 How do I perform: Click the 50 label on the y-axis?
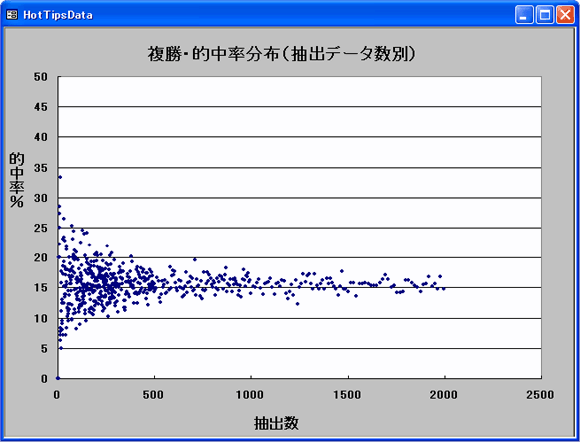pyautogui.click(x=41, y=77)
